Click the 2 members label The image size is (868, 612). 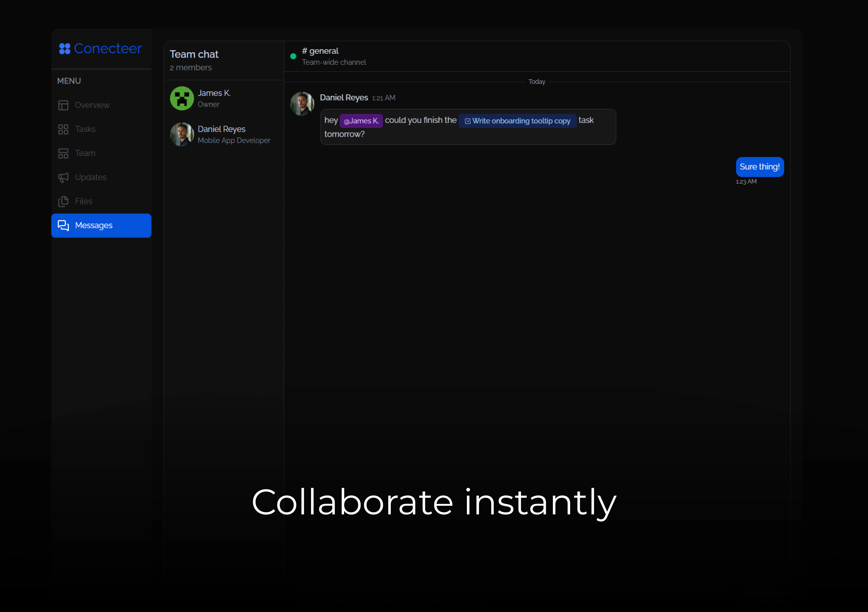click(x=191, y=68)
